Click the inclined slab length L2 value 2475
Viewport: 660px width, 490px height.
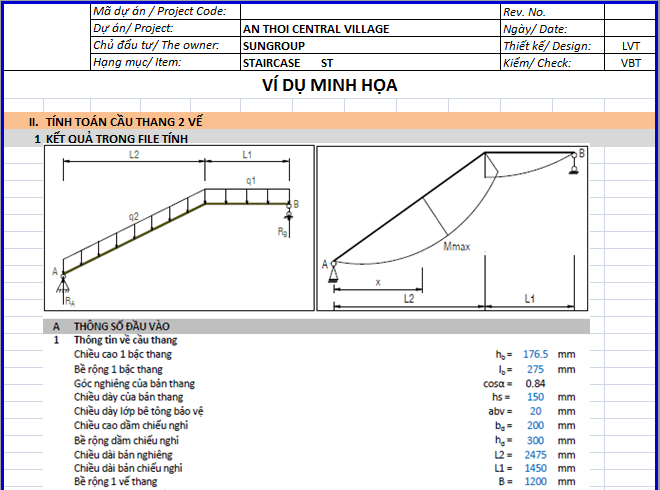[x=534, y=454]
